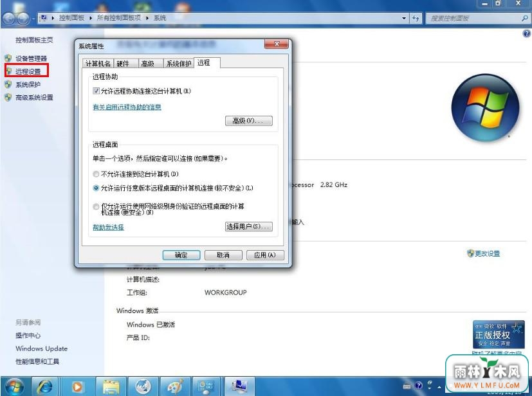532x396 pixels.
Task: Click 系统 breadcrumb in address bar
Action: (x=160, y=17)
